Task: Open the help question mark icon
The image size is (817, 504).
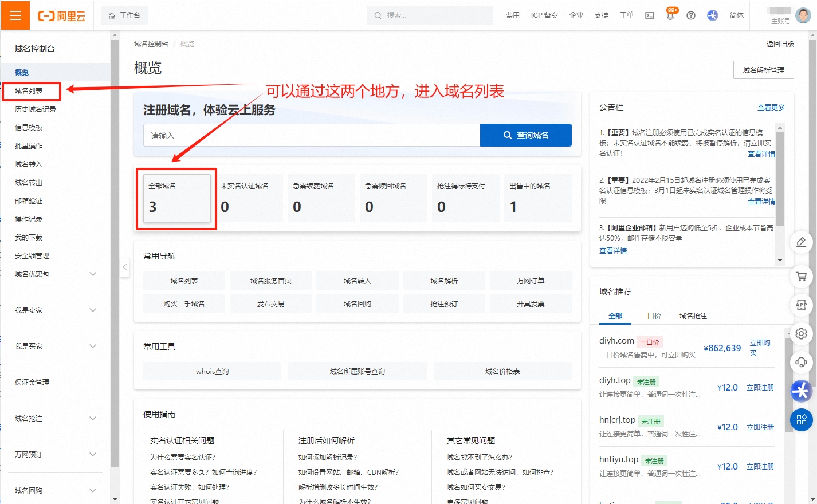Action: click(690, 15)
